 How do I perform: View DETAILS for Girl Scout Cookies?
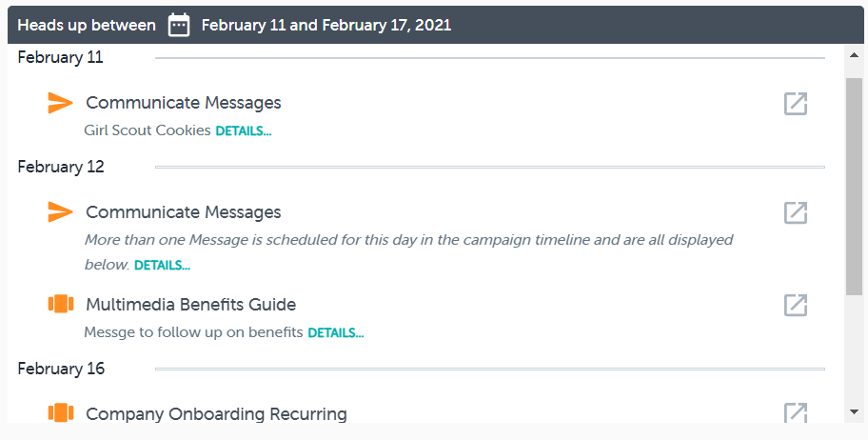pos(243,131)
